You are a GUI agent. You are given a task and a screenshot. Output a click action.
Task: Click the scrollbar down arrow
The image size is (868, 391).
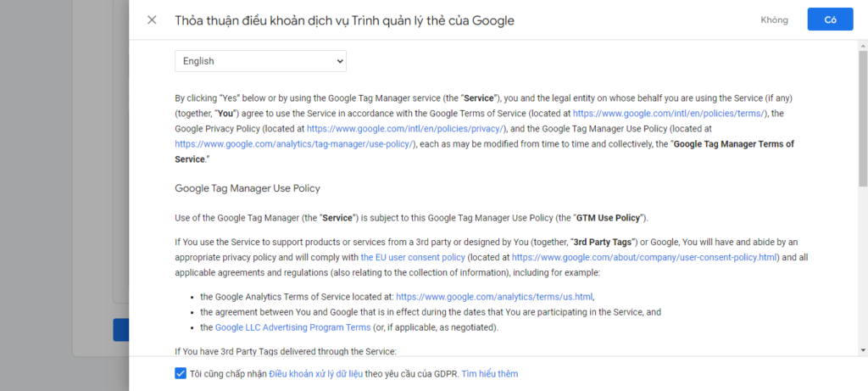pos(863,349)
